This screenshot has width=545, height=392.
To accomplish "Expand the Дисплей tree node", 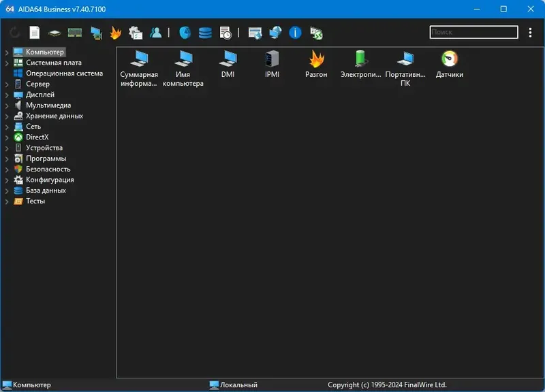I will pos(7,95).
